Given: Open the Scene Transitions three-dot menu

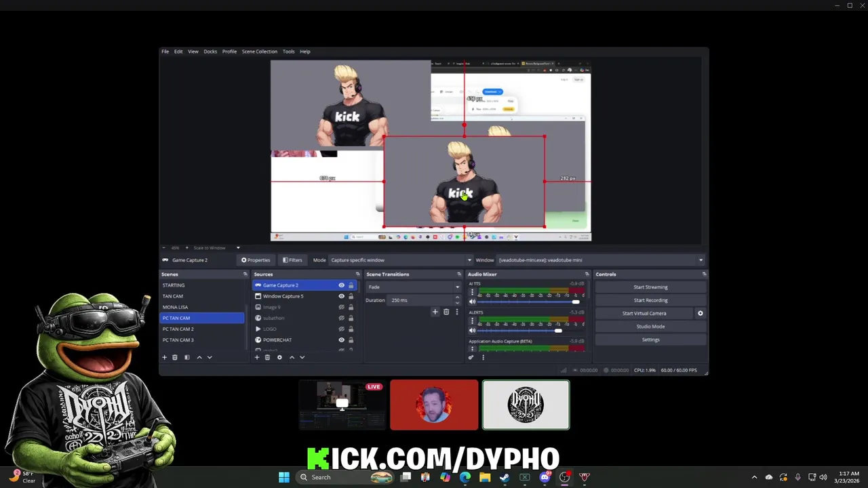Looking at the screenshot, I should coord(456,312).
